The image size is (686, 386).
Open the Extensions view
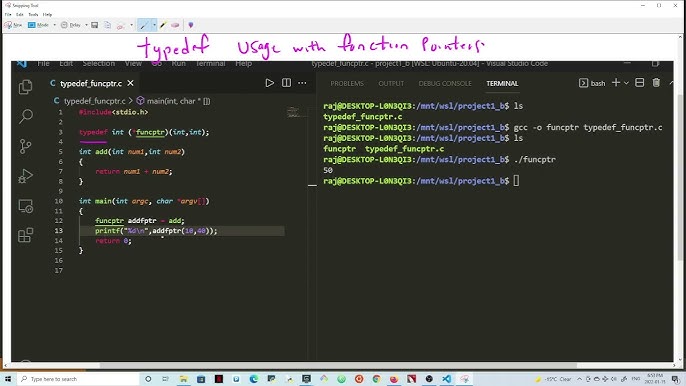pyautogui.click(x=25, y=235)
